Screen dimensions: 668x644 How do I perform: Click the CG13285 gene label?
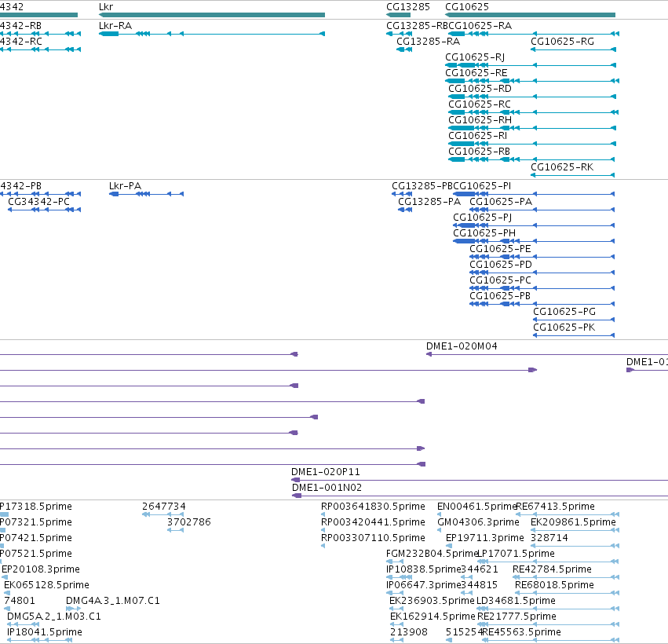[x=408, y=7]
